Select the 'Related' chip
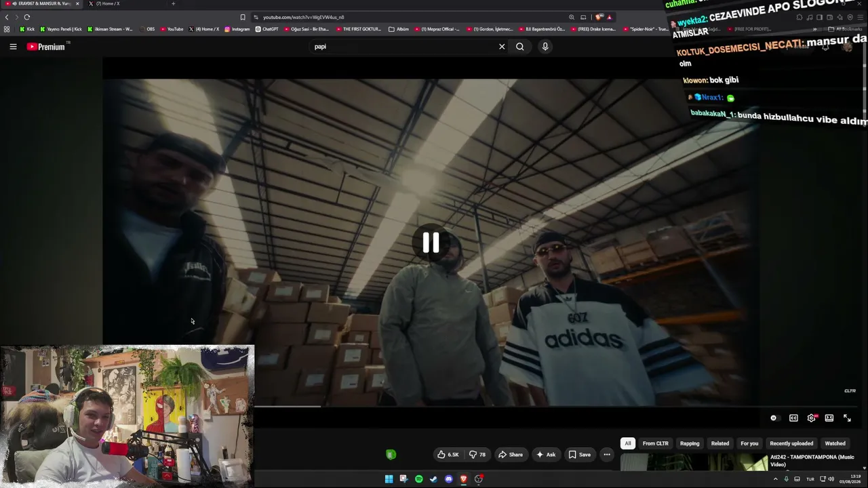Viewport: 868px width, 488px height. (720, 443)
